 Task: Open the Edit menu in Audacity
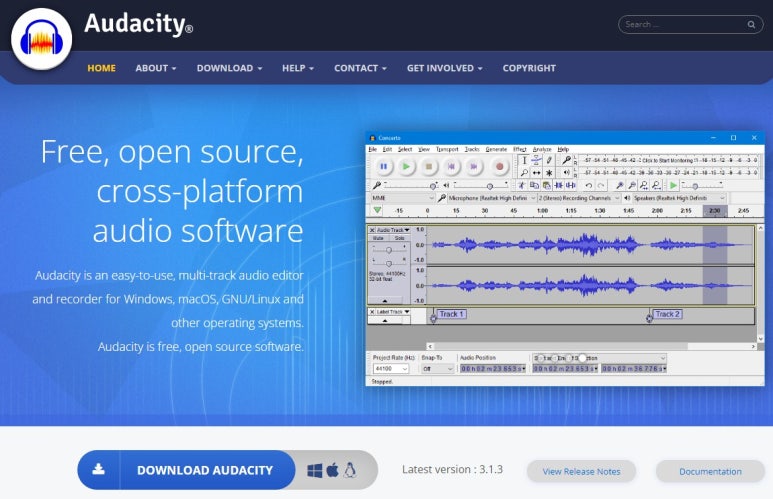(387, 149)
